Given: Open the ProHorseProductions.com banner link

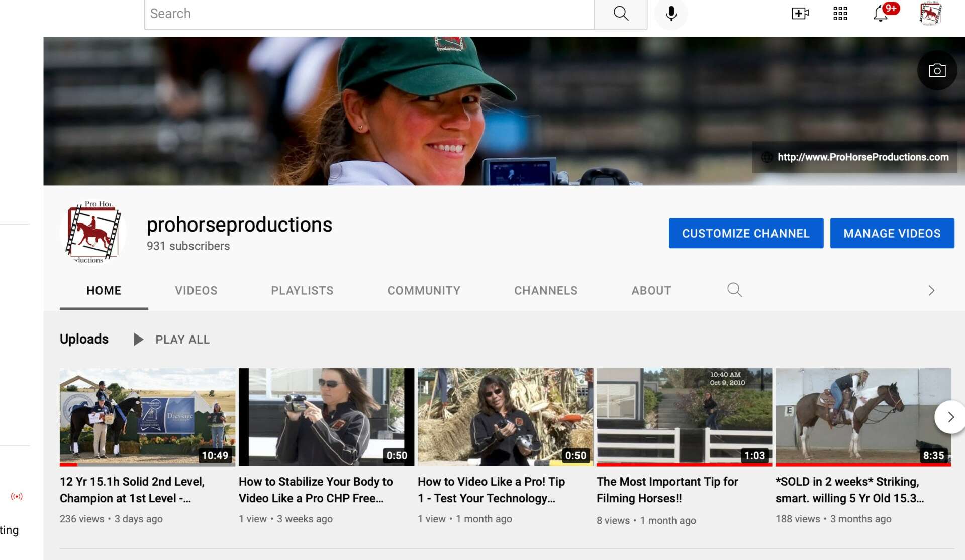Looking at the screenshot, I should [862, 157].
